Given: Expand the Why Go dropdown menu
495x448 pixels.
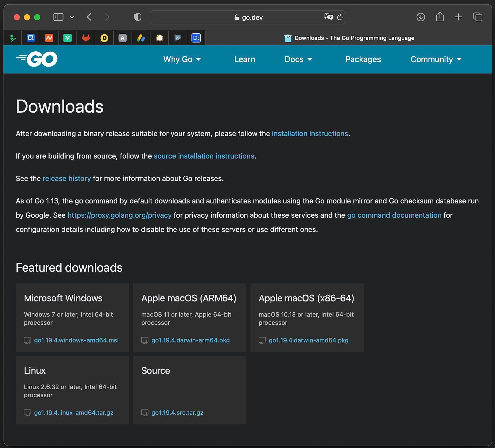Looking at the screenshot, I should 182,59.
